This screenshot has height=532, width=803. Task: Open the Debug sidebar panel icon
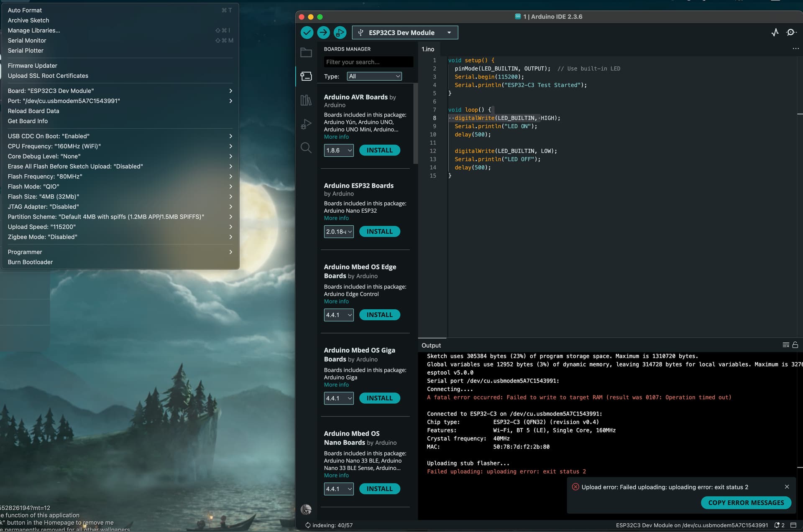coord(306,124)
